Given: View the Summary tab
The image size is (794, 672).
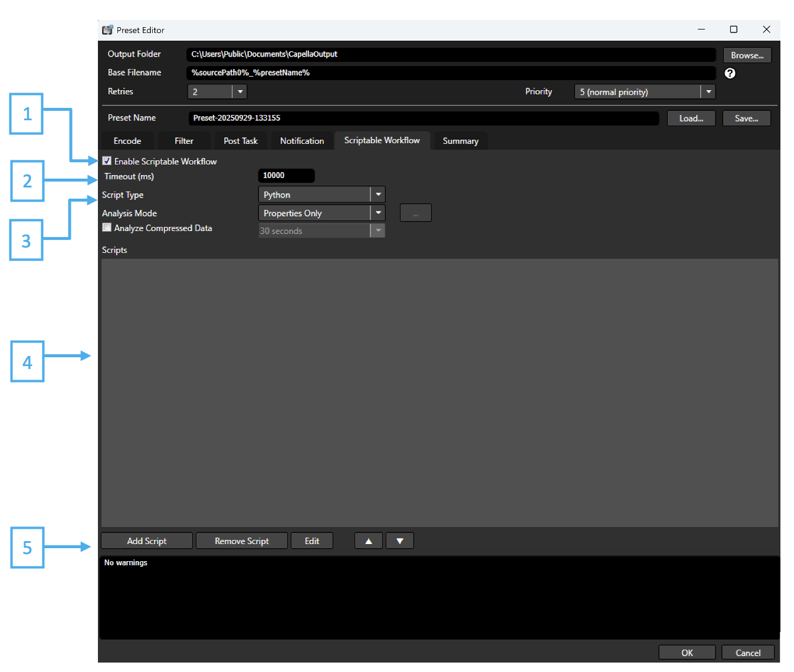Looking at the screenshot, I should (460, 140).
